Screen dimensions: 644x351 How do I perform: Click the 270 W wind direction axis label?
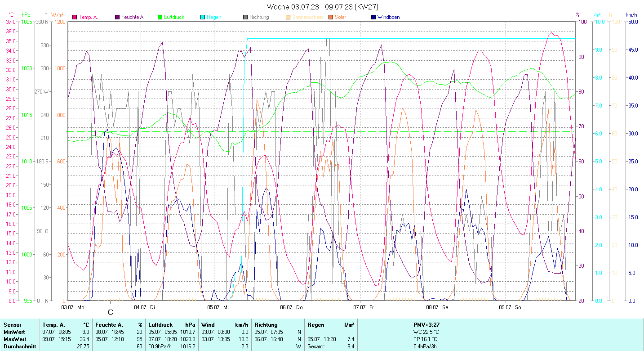pyautogui.click(x=42, y=91)
